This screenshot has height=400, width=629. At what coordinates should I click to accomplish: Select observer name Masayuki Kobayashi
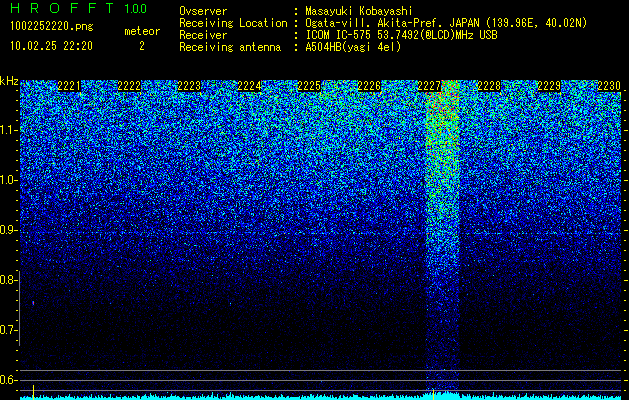(x=359, y=11)
